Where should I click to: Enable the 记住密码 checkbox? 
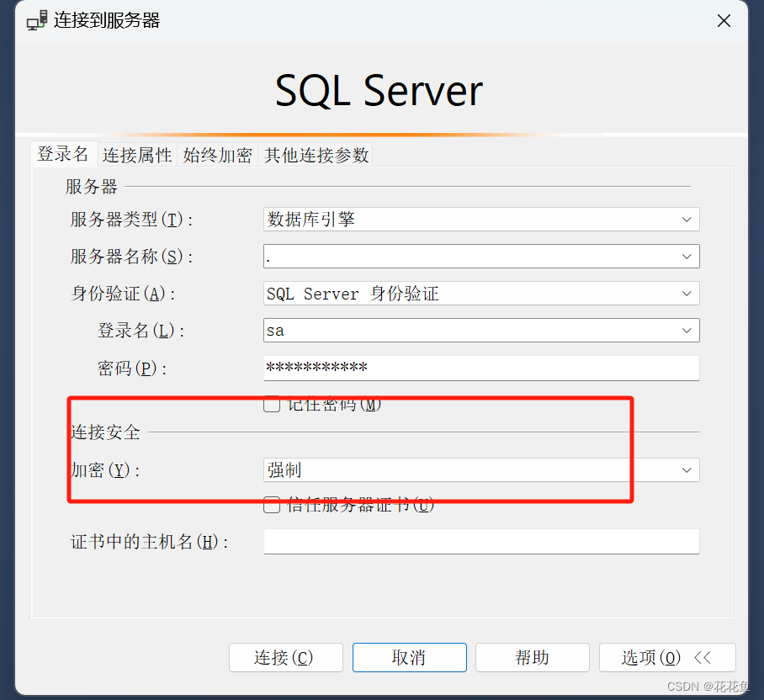coord(272,405)
